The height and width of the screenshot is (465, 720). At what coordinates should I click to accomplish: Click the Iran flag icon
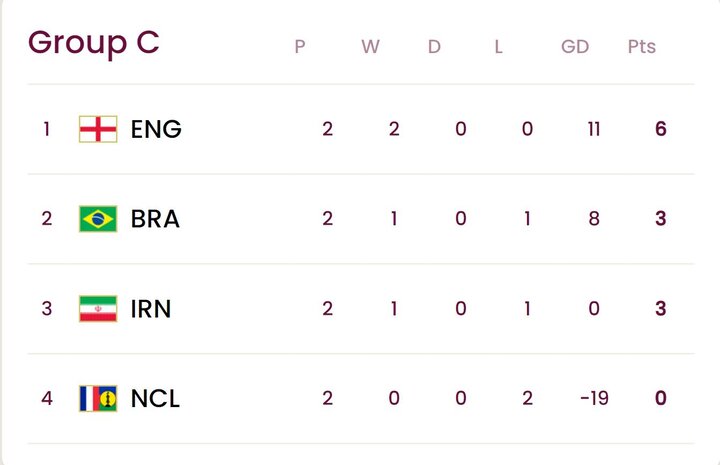pos(98,309)
